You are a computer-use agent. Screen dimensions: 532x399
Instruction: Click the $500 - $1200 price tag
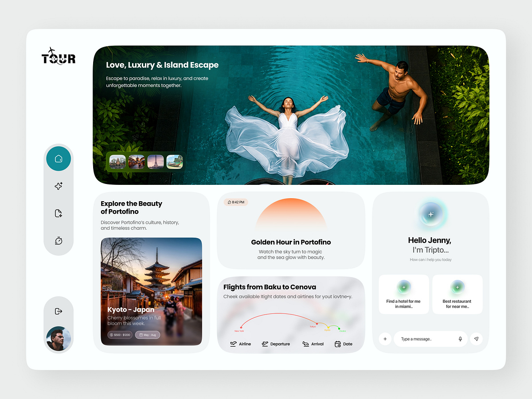click(x=120, y=335)
